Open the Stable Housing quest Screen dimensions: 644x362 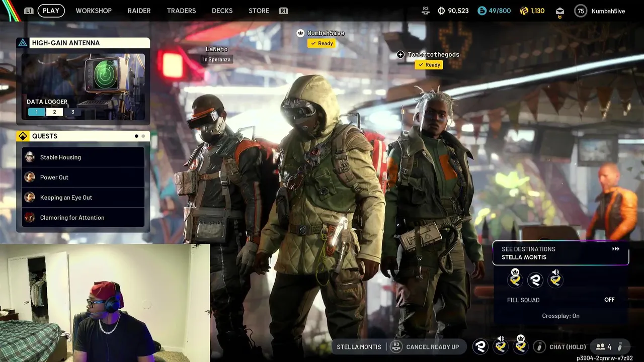pos(83,157)
